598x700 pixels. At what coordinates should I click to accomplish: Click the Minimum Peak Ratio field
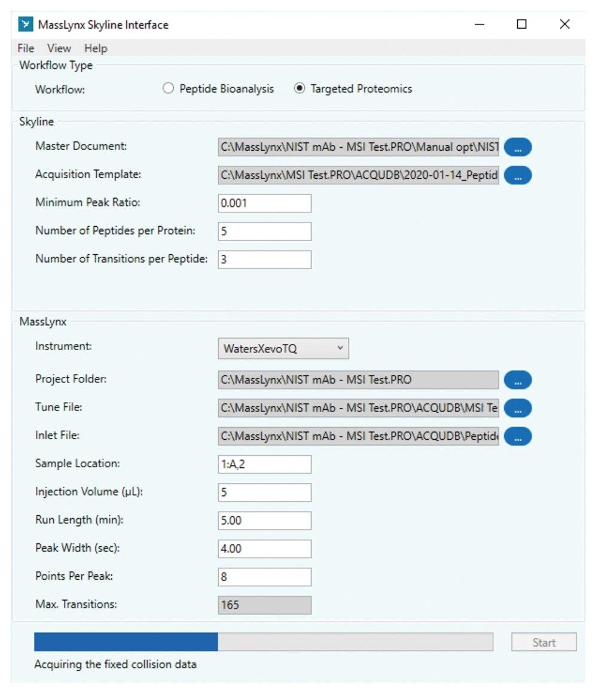click(265, 203)
